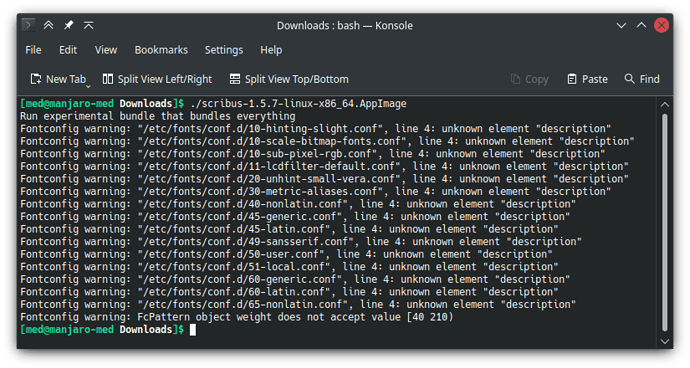Open the File menu
Screen dimensions: 690x368
[x=33, y=50]
